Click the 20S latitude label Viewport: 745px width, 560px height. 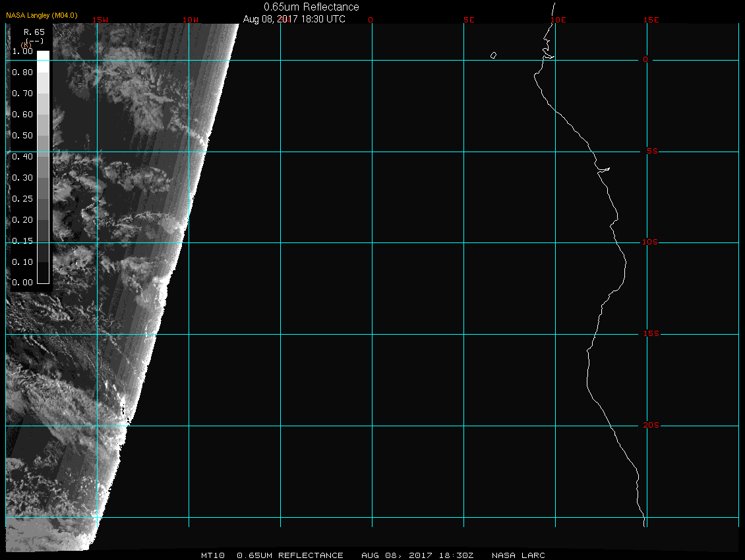[x=650, y=426]
